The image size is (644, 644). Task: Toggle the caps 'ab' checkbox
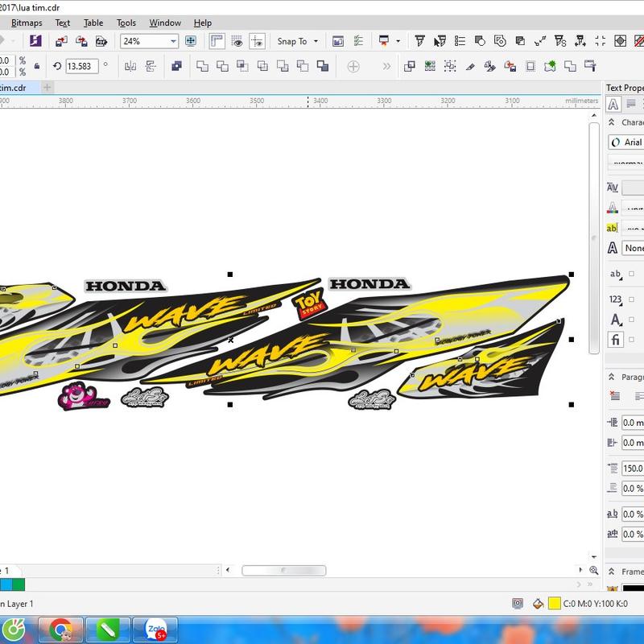point(631,274)
